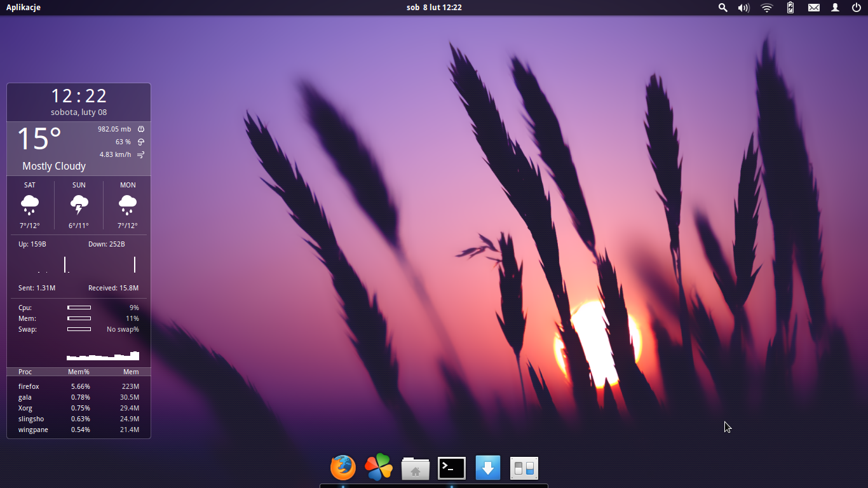
Task: Click the SAT rain weather icon
Action: click(x=30, y=205)
